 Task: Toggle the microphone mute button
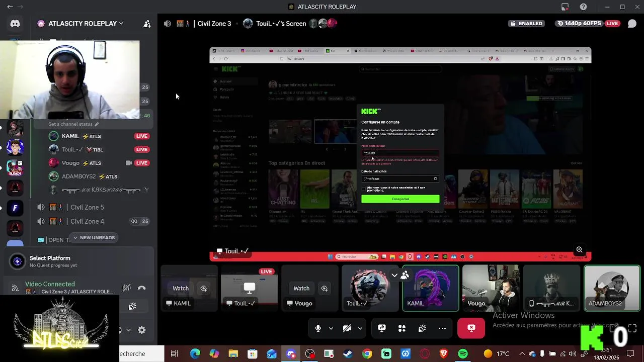[318, 328]
